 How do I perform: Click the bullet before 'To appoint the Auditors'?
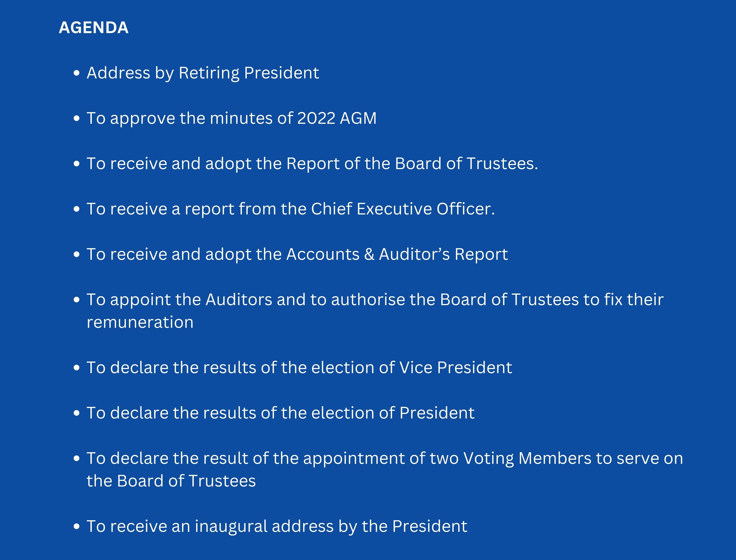click(77, 300)
